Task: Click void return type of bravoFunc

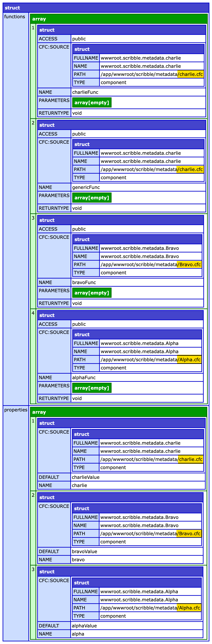Action: [77, 303]
